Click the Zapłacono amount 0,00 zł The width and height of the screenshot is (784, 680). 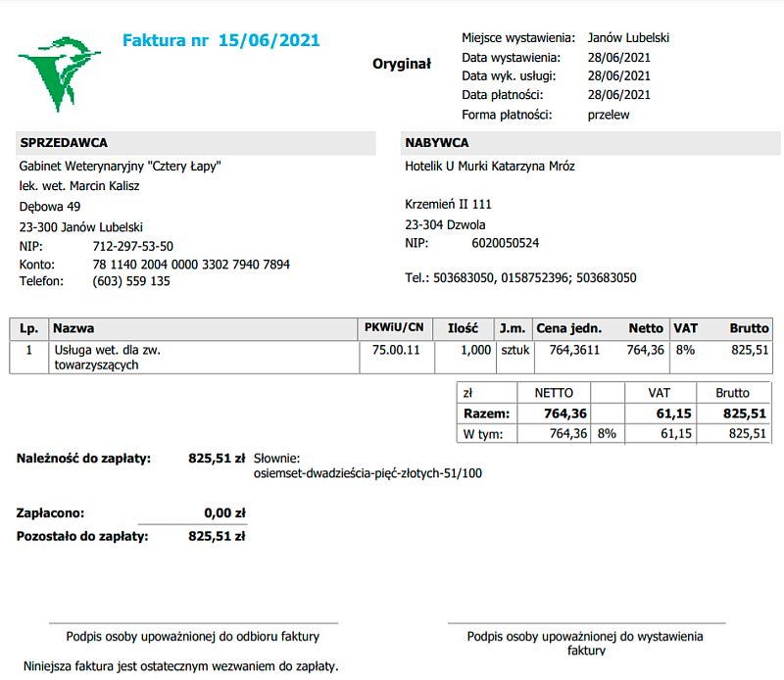click(223, 511)
